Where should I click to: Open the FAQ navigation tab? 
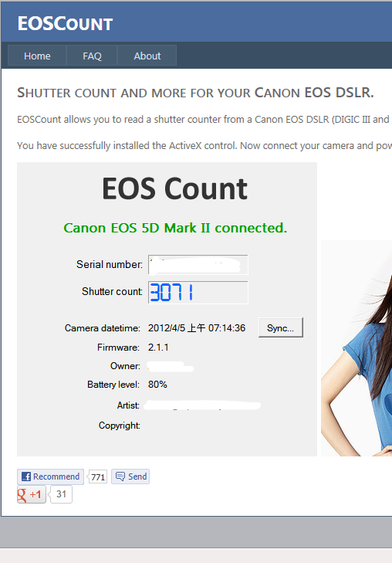tap(92, 56)
